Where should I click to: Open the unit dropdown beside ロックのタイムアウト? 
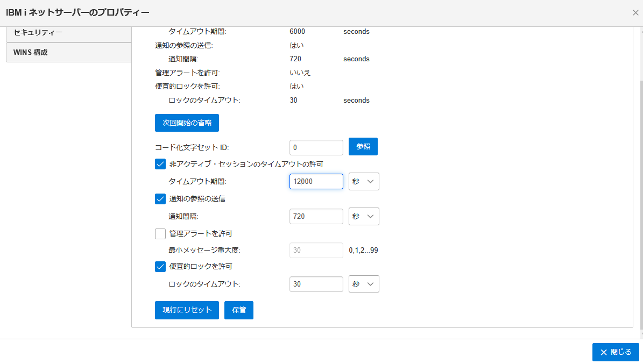coord(364,284)
